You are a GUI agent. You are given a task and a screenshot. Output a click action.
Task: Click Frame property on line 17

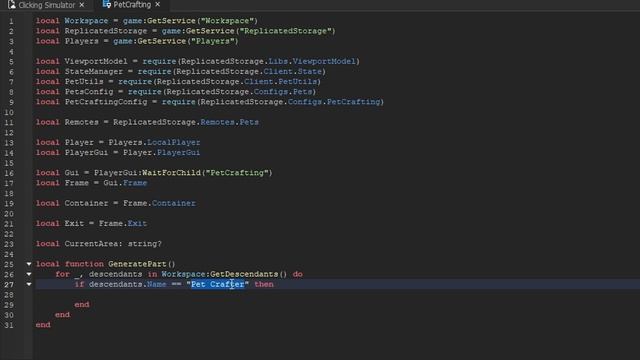(x=135, y=183)
